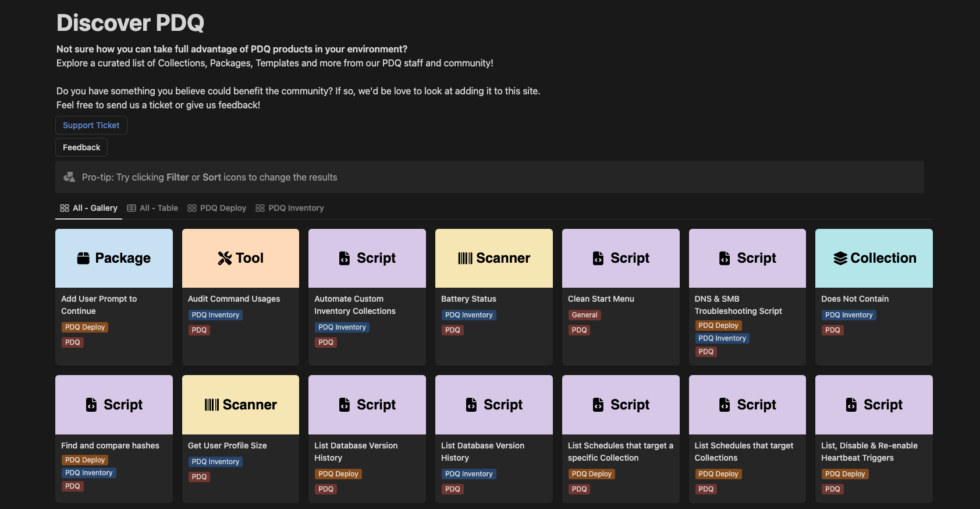980x509 pixels.
Task: Open the PDQ Inventory view tab
Action: [x=290, y=208]
